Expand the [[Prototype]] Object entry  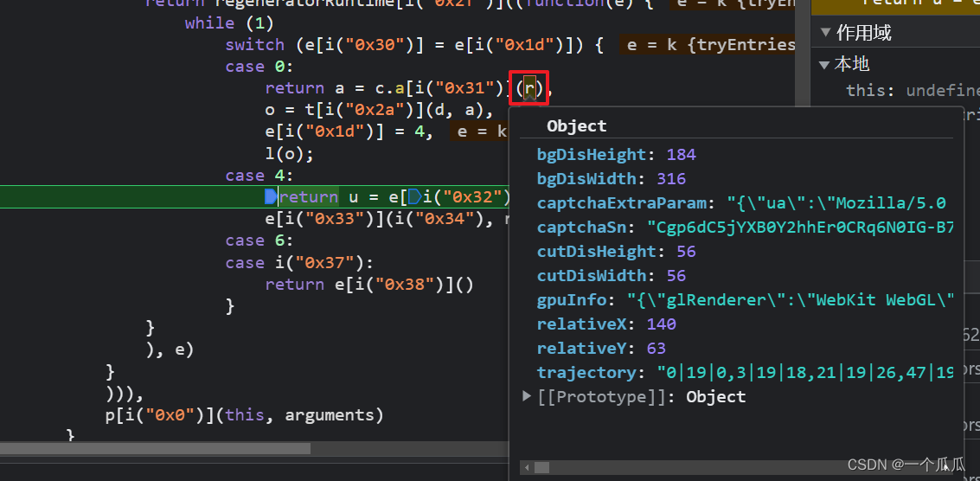[527, 396]
